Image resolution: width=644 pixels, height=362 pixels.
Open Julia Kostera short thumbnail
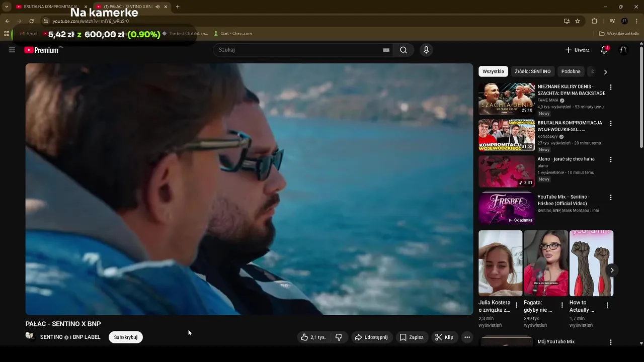pyautogui.click(x=500, y=263)
